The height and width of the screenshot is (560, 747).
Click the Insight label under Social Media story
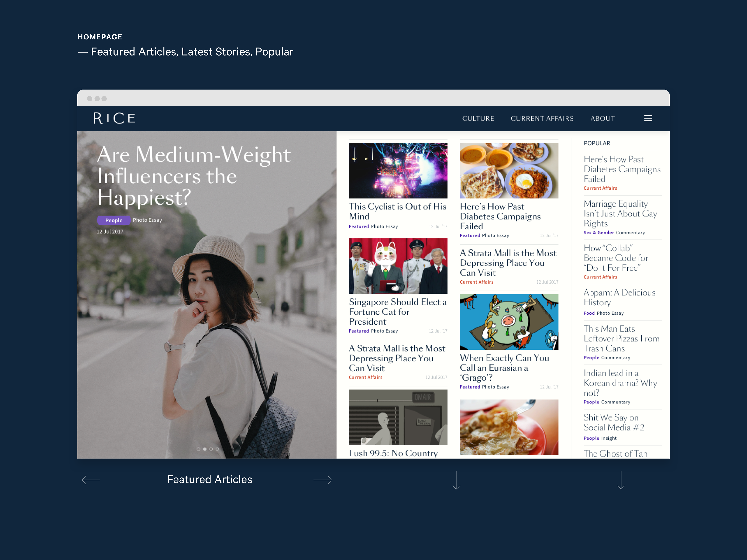tap(608, 438)
